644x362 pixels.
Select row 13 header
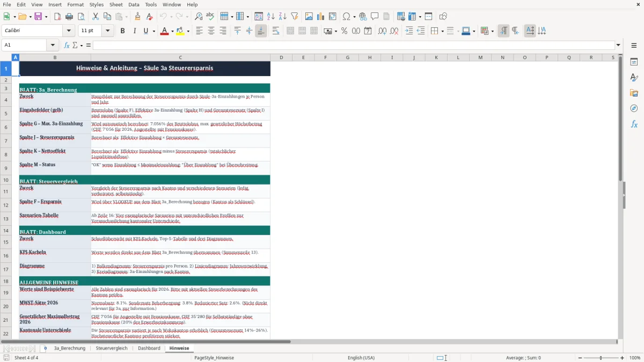[6, 219]
